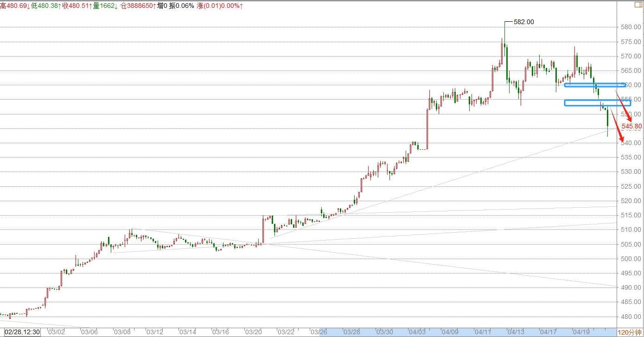Click the 03/08 date on time axis
The width and height of the screenshot is (644, 337).
pyautogui.click(x=122, y=332)
